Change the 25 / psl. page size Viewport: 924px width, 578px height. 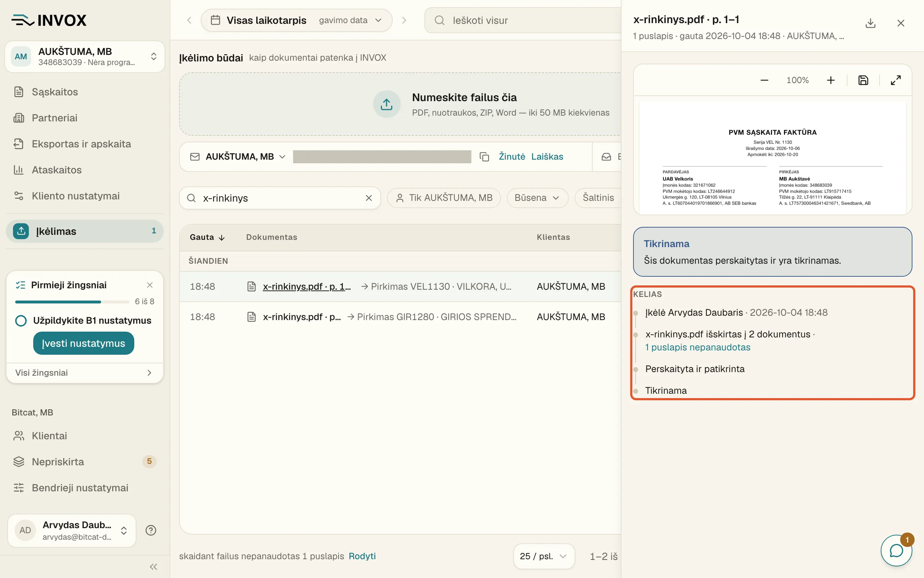click(x=544, y=556)
